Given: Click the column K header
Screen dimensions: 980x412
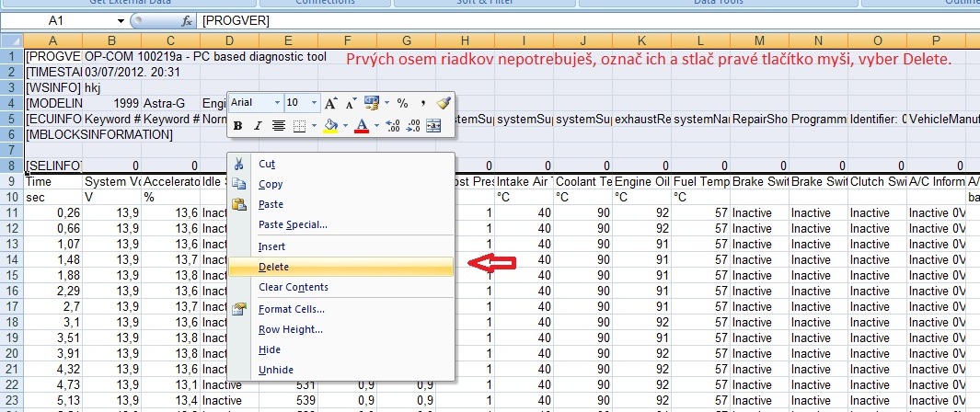Looking at the screenshot, I should [642, 40].
